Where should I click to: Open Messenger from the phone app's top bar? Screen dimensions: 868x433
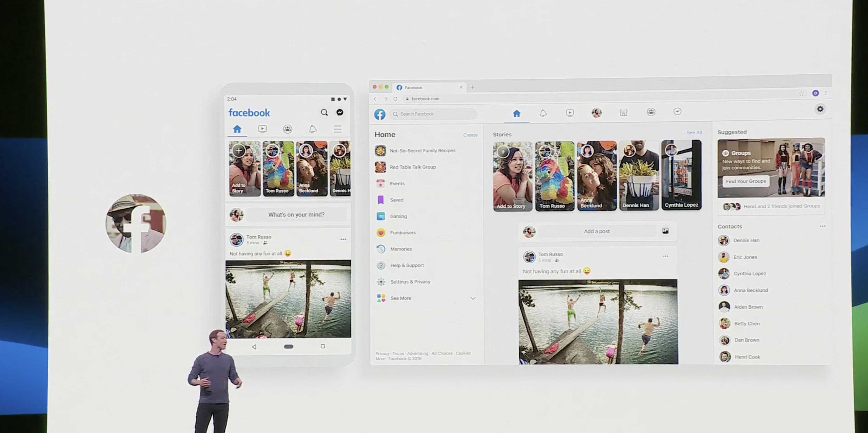click(340, 112)
